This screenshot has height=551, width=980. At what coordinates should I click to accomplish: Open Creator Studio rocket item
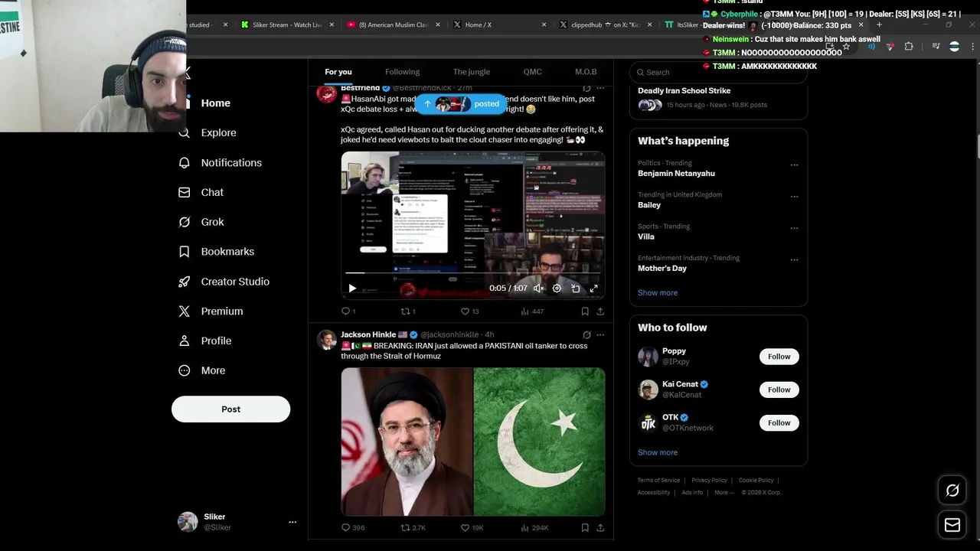[x=224, y=282]
